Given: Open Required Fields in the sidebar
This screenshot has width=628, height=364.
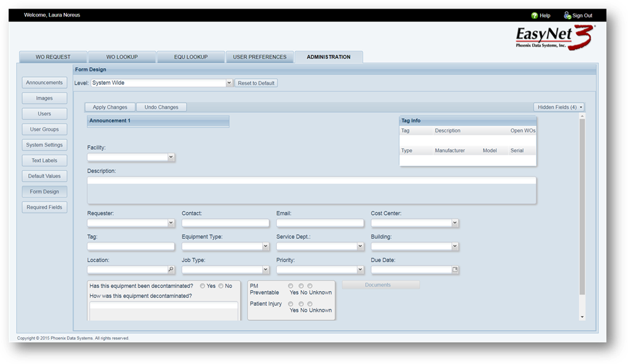Looking at the screenshot, I should click(x=44, y=207).
